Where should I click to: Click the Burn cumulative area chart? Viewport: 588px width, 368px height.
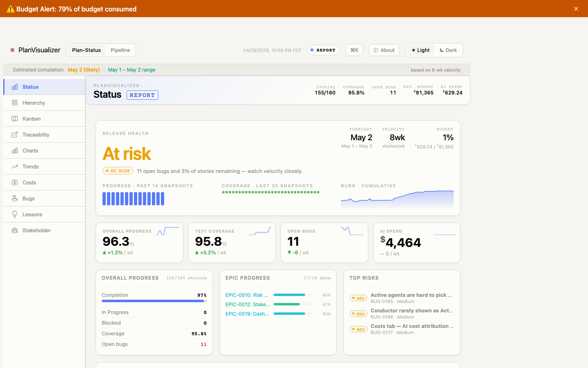click(397, 199)
